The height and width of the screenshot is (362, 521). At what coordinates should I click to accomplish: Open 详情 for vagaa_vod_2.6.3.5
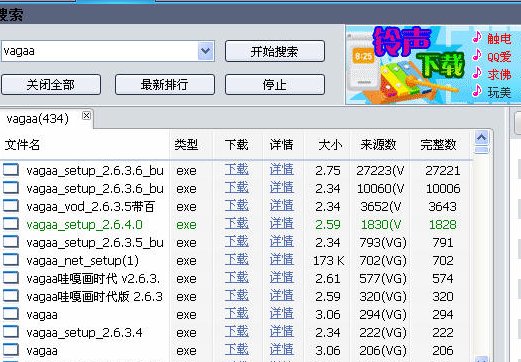[281, 206]
